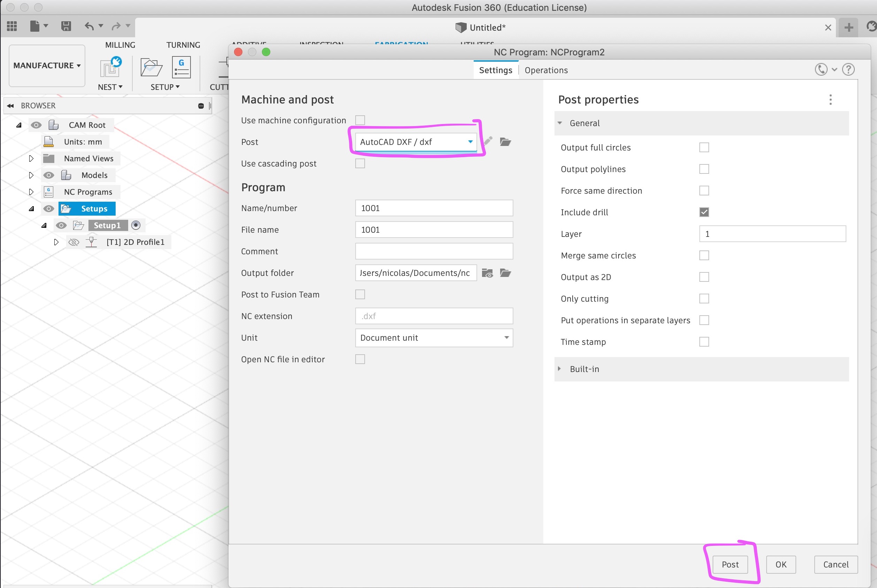Click the Setup1 active radio indicator
877x588 pixels.
136,225
